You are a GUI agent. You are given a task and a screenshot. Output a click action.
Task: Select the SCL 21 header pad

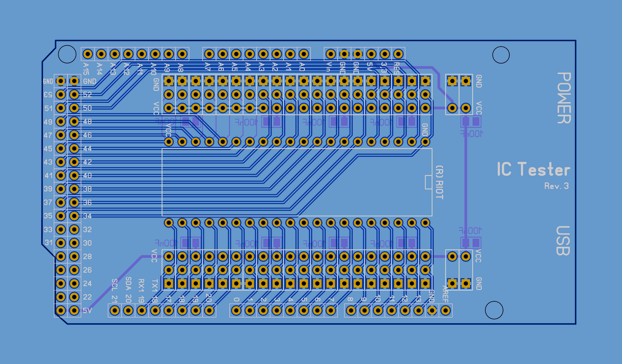tap(115, 310)
